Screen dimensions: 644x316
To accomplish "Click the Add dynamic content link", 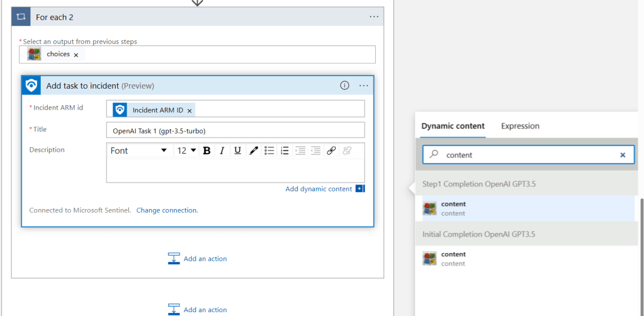I will click(x=319, y=189).
